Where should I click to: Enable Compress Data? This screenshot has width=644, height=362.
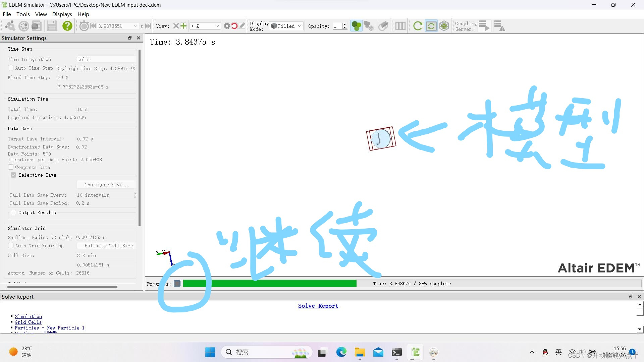[x=11, y=167]
